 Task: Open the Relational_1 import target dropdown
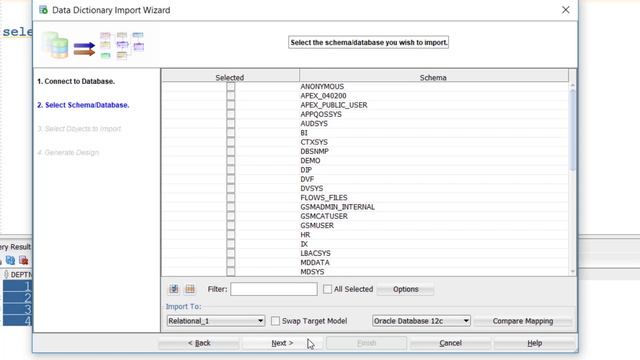pyautogui.click(x=216, y=321)
